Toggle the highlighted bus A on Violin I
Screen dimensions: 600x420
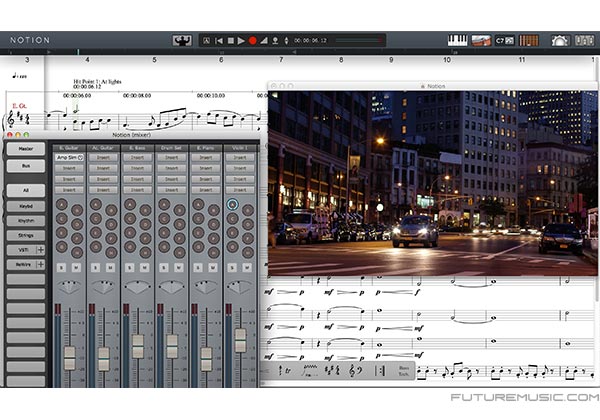coord(232,204)
